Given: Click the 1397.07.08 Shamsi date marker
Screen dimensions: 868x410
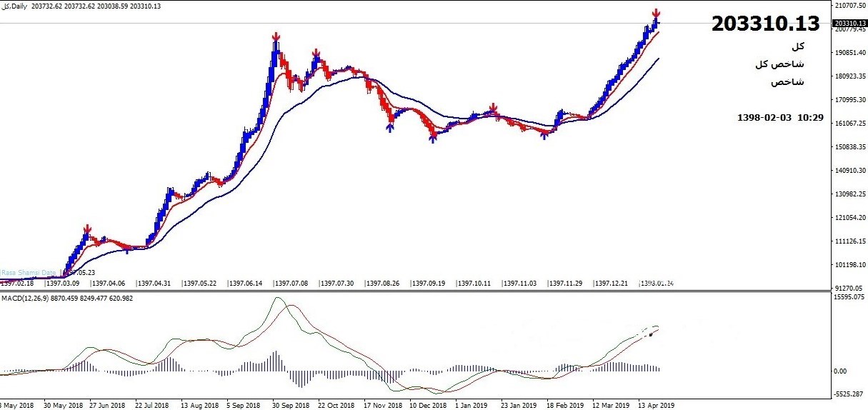Looking at the screenshot, I should pyautogui.click(x=291, y=284).
